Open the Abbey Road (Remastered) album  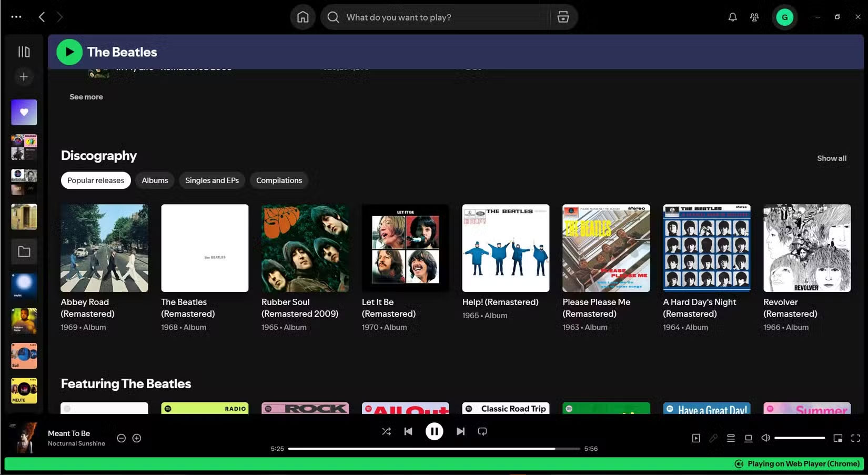point(104,248)
